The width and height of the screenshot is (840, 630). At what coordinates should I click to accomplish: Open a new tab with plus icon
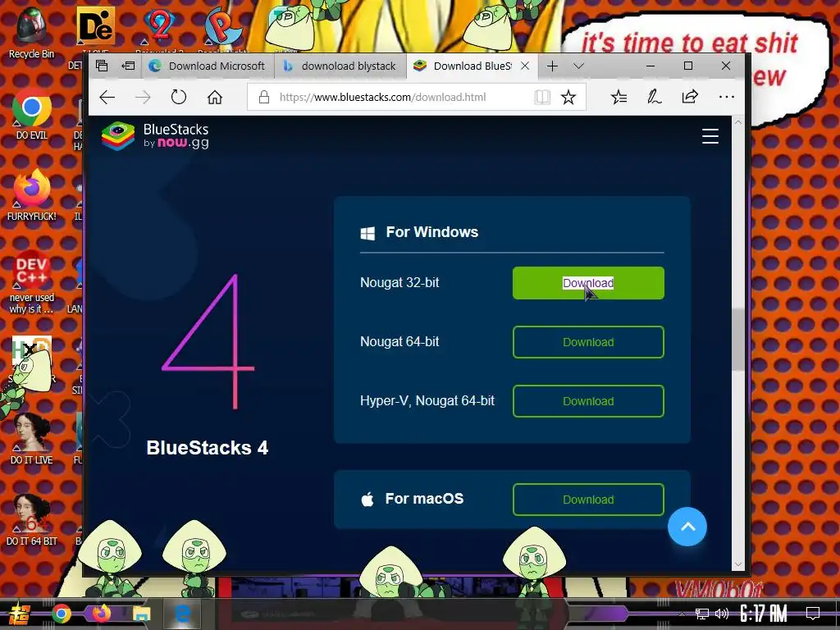coord(552,66)
